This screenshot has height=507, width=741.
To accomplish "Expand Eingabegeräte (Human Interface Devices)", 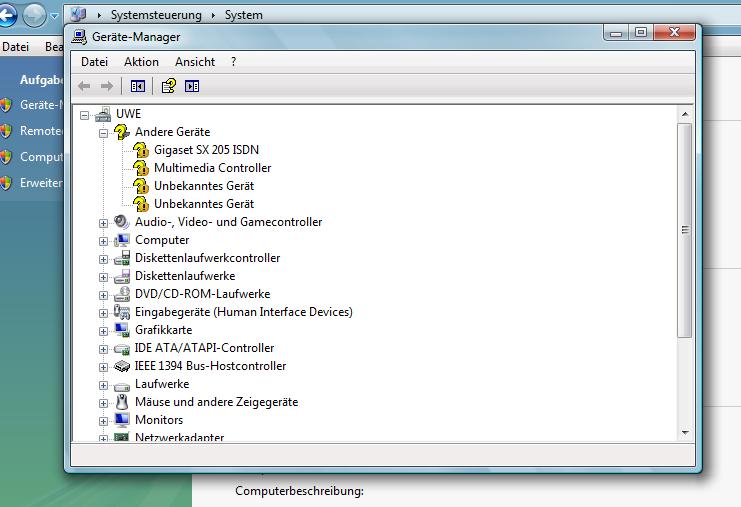I will pyautogui.click(x=103, y=313).
